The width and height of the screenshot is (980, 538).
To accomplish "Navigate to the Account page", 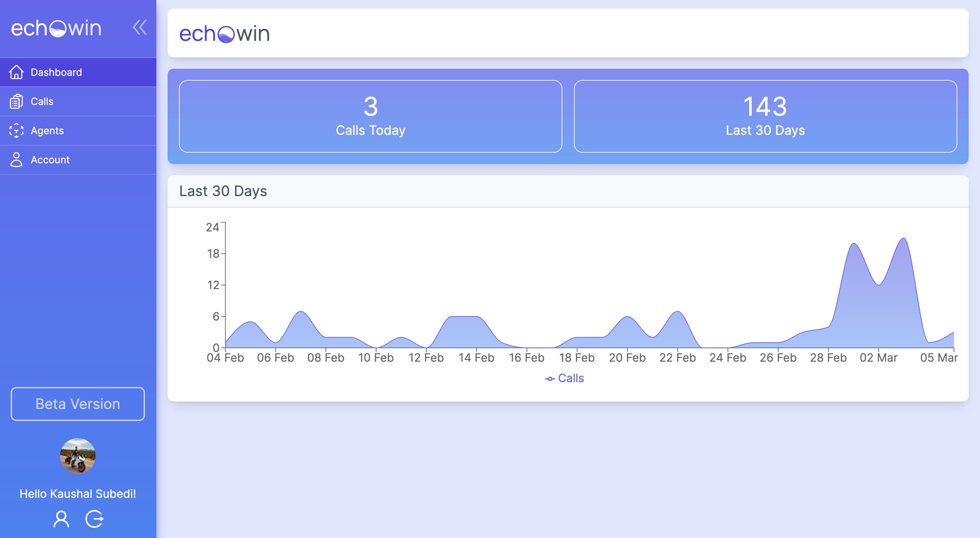I will [x=50, y=160].
